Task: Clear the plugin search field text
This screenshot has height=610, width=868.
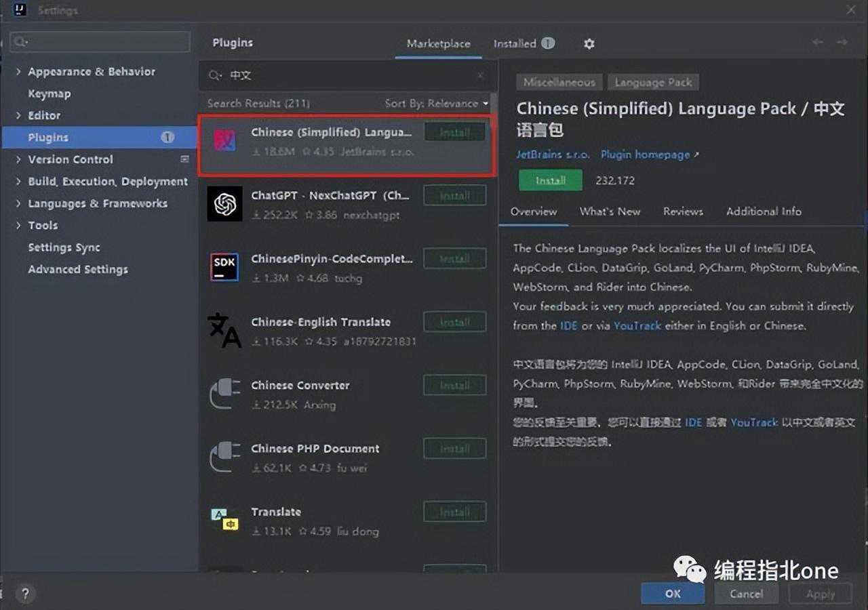Action: click(480, 76)
